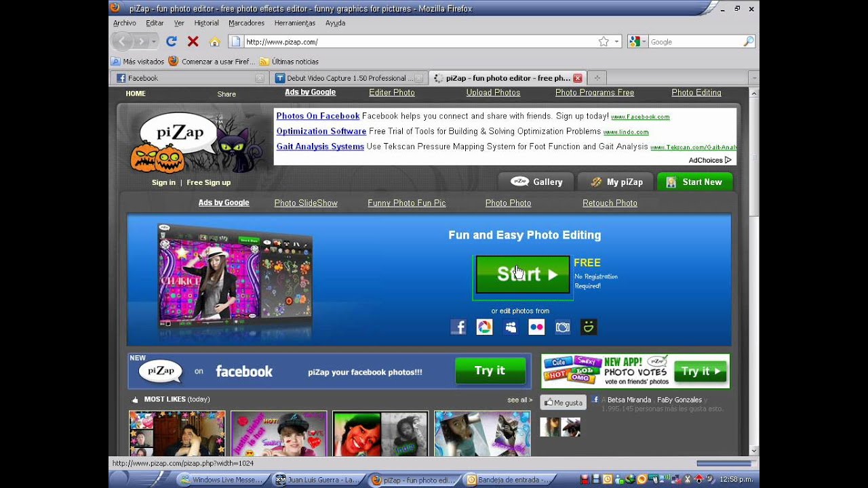
Task: Click the Start New green tab
Action: pos(694,182)
